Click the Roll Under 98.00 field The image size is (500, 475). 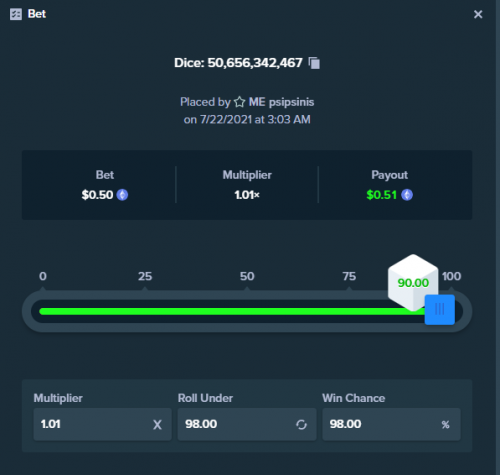(x=247, y=424)
